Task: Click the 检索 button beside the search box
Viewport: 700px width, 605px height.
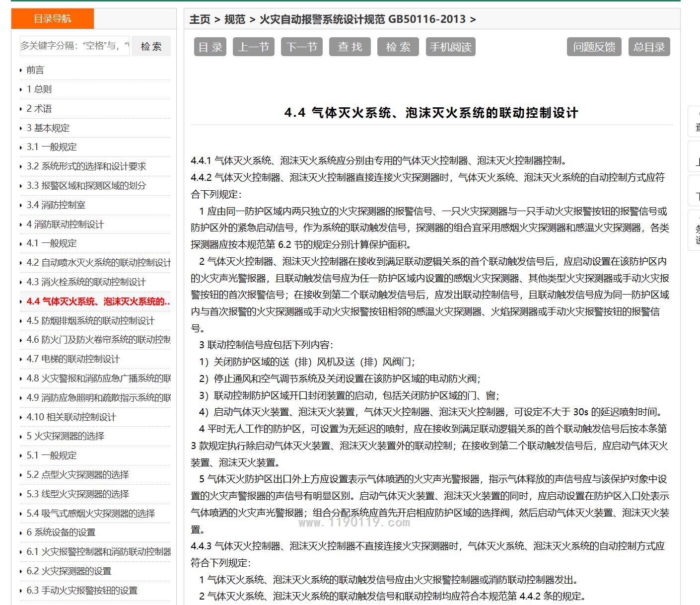Action: (151, 46)
